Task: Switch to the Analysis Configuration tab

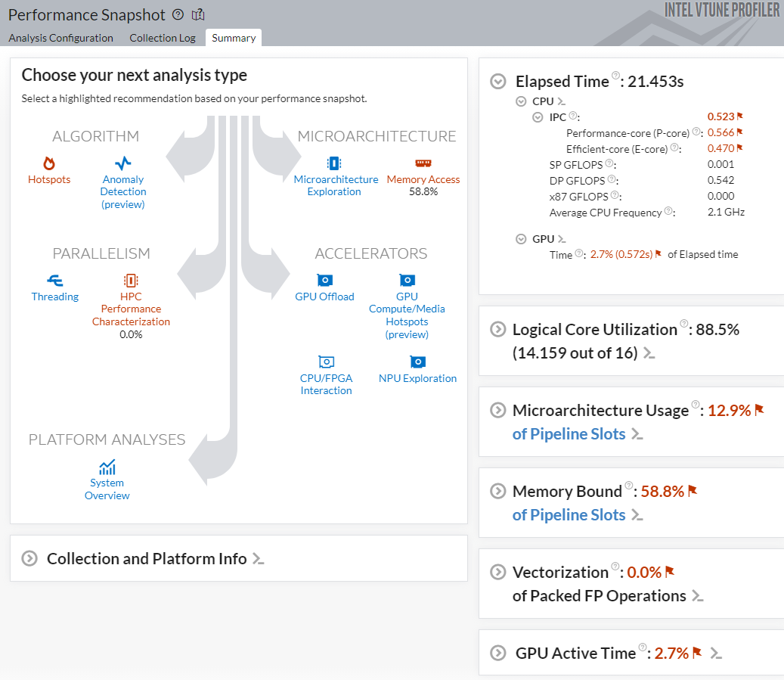Action: point(60,38)
